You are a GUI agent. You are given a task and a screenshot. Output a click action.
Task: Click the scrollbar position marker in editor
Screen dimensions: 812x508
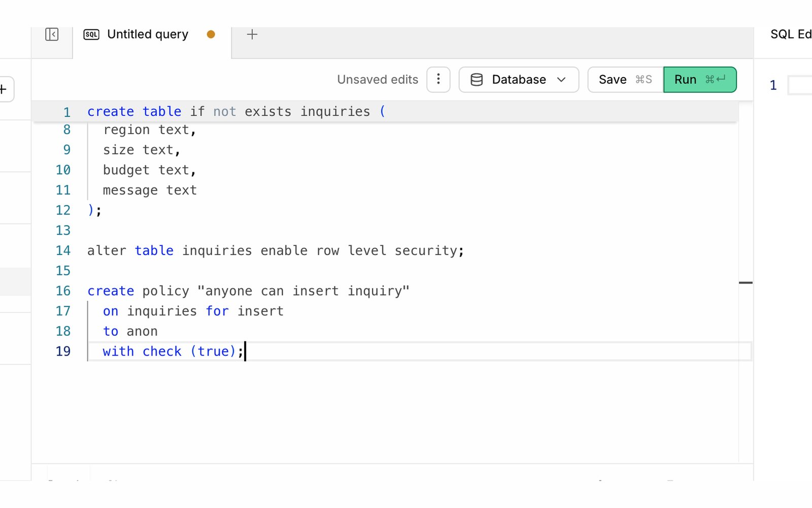746,282
